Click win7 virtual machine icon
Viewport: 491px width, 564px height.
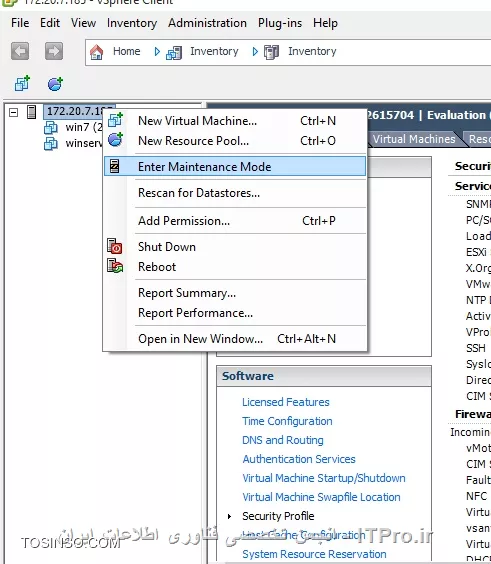pyautogui.click(x=51, y=127)
